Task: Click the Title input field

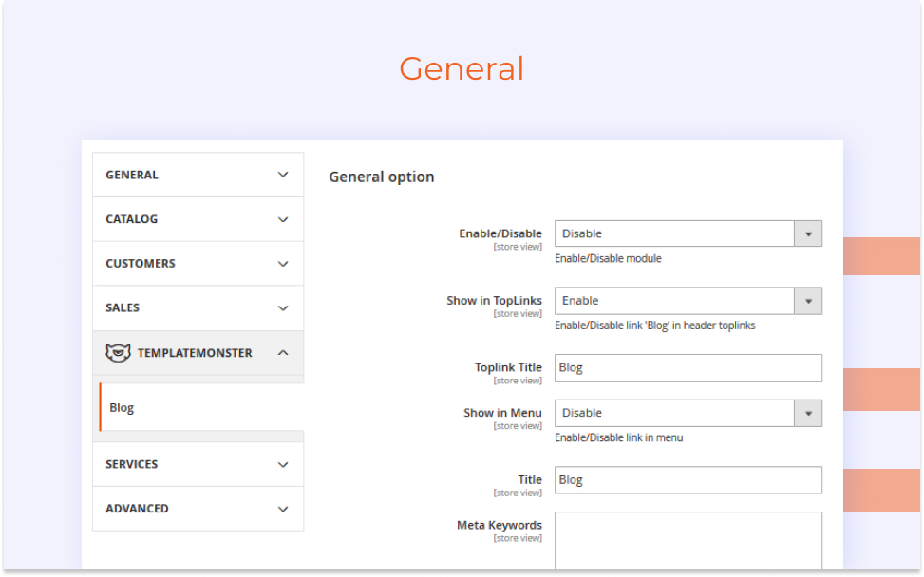Action: pyautogui.click(x=688, y=480)
